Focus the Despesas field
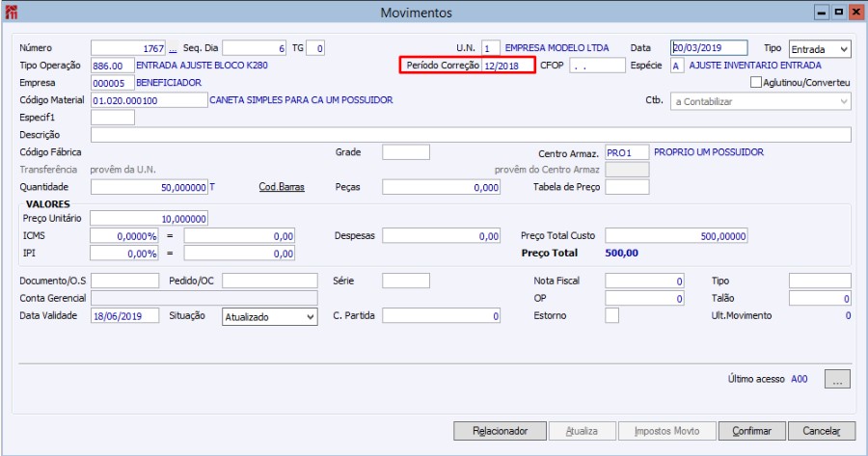 pos(441,236)
